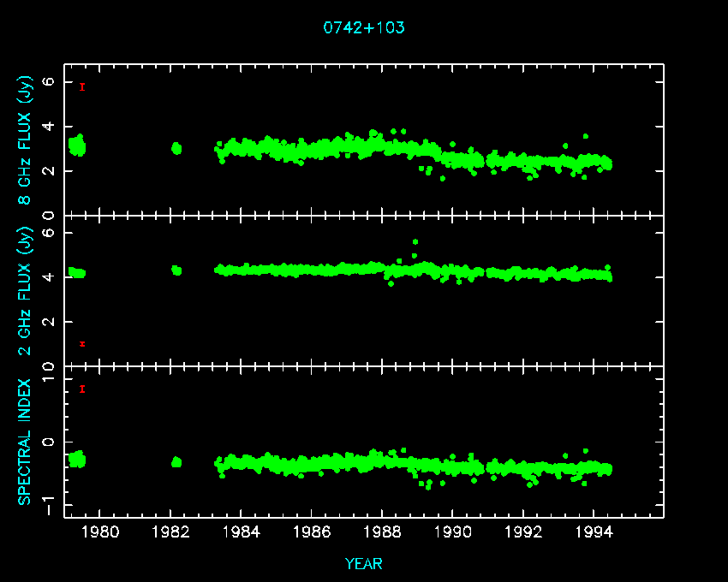Screen dimensions: 728x582
Task: Click the red error bar in 8 GHz panel
Action: [x=82, y=86]
